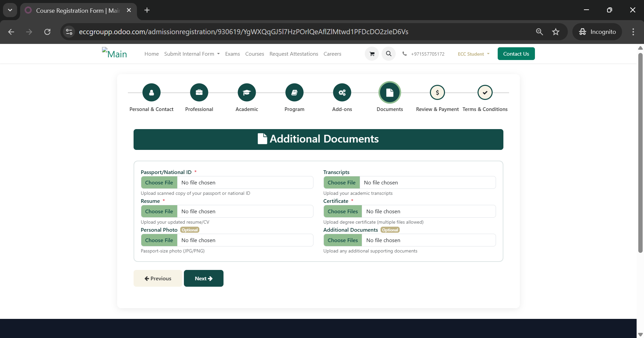Bookmark this page with the star icon
This screenshot has width=644, height=338.
[x=556, y=32]
